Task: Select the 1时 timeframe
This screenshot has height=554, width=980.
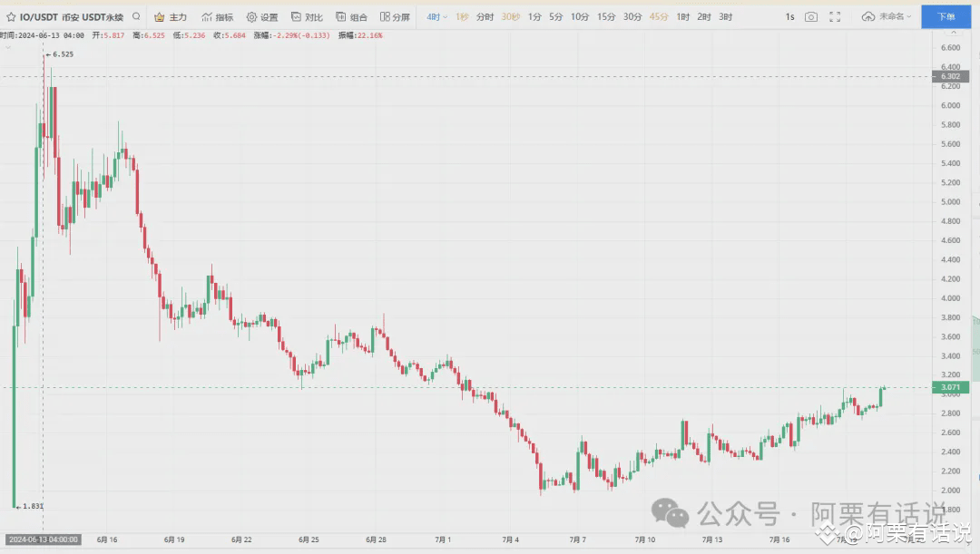Action: [x=683, y=17]
